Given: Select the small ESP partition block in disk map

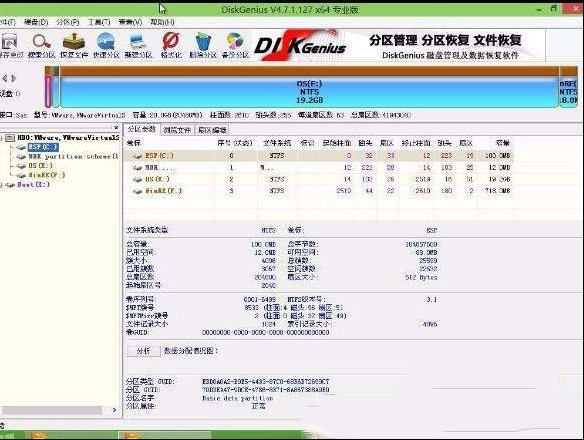Looking at the screenshot, I should point(48,92).
